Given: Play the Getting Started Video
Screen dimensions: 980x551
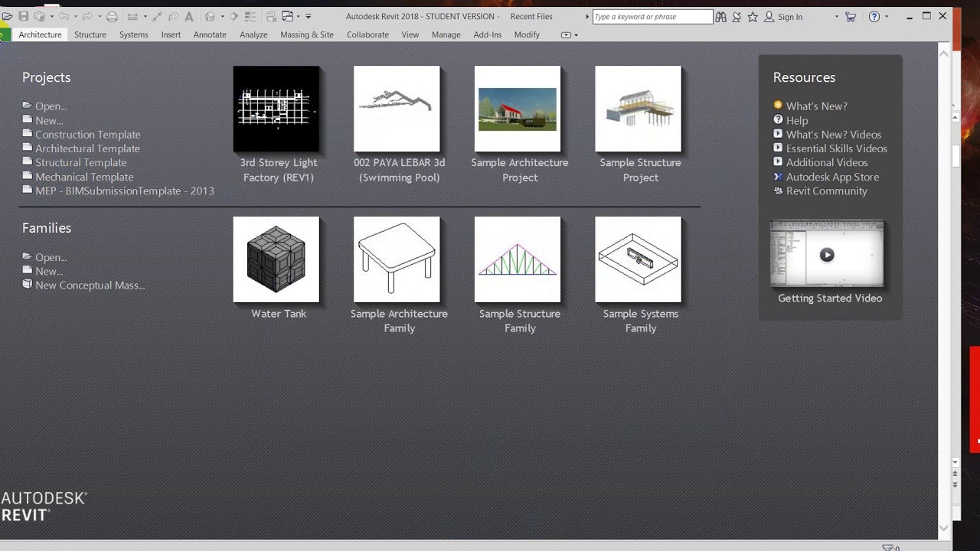Looking at the screenshot, I should click(827, 255).
